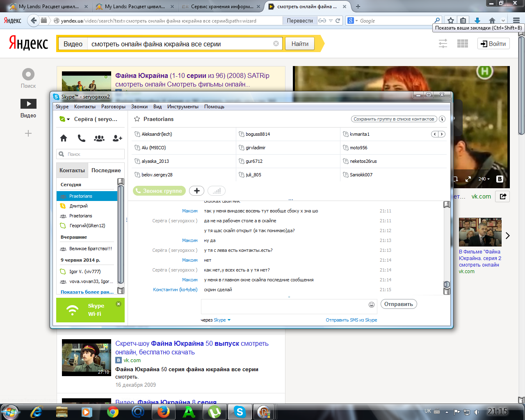Screen dimensions: 525x420
Task: Show next related video with arrow
Action: 508,235
